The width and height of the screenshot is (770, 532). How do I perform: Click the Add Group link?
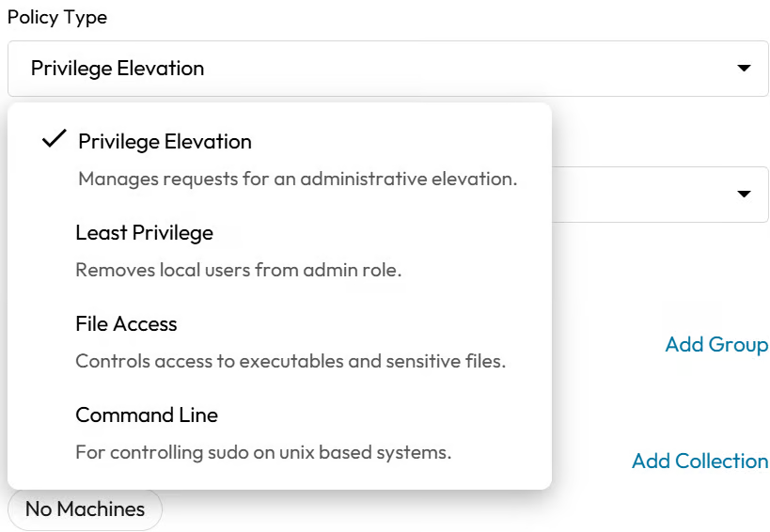point(716,345)
